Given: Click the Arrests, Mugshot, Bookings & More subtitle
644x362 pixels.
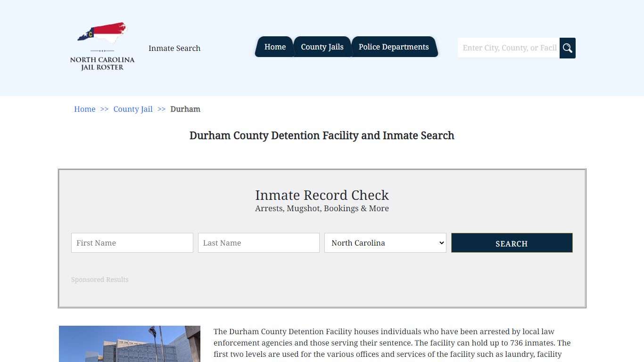Looking at the screenshot, I should (322, 208).
